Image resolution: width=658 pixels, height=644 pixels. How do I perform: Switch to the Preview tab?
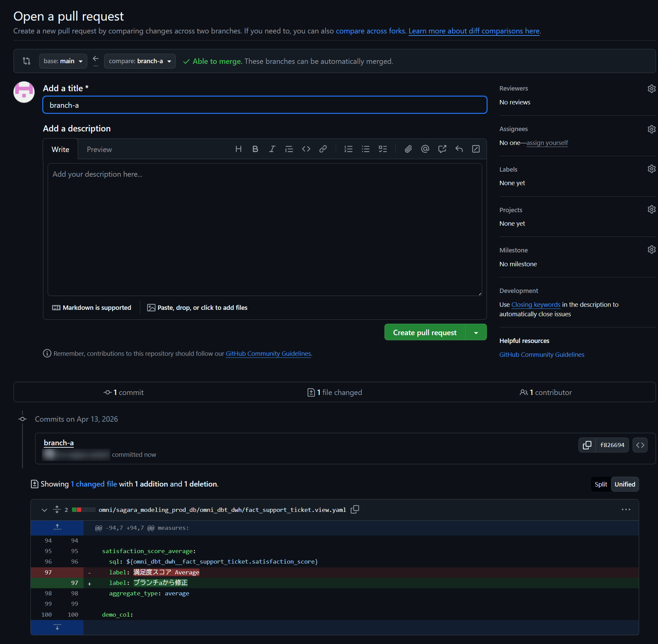click(99, 149)
